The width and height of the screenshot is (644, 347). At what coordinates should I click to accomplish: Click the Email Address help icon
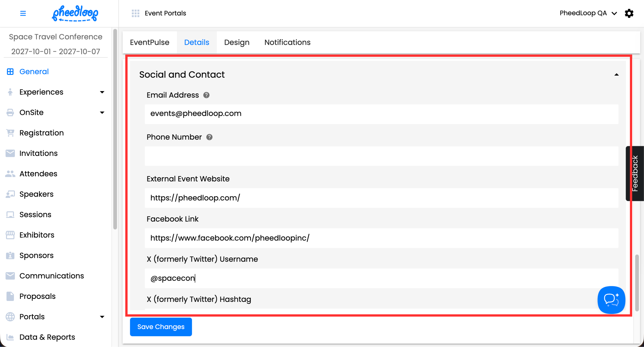[206, 95]
